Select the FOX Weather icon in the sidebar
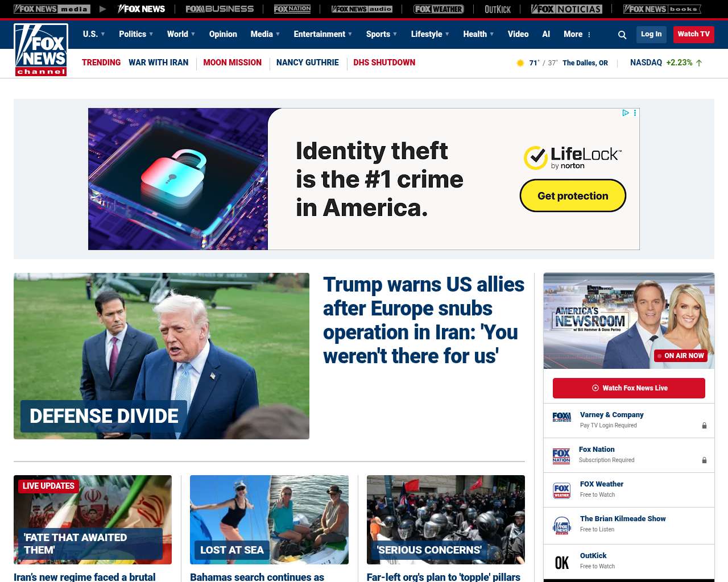 pos(561,490)
